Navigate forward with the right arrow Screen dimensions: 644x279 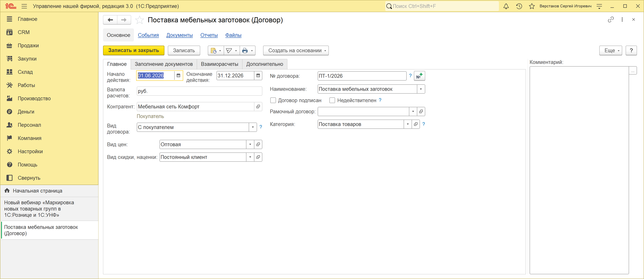(x=124, y=20)
